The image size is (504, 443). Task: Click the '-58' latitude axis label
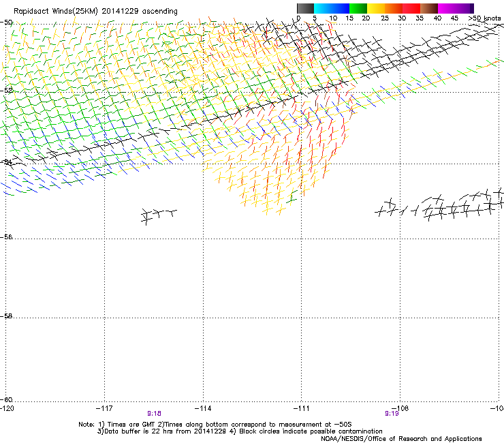point(6,316)
